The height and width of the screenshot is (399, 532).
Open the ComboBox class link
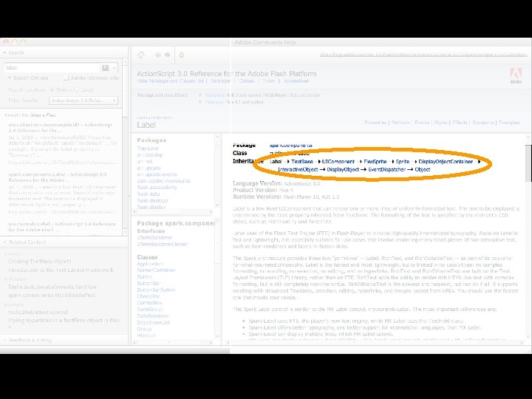tap(149, 303)
